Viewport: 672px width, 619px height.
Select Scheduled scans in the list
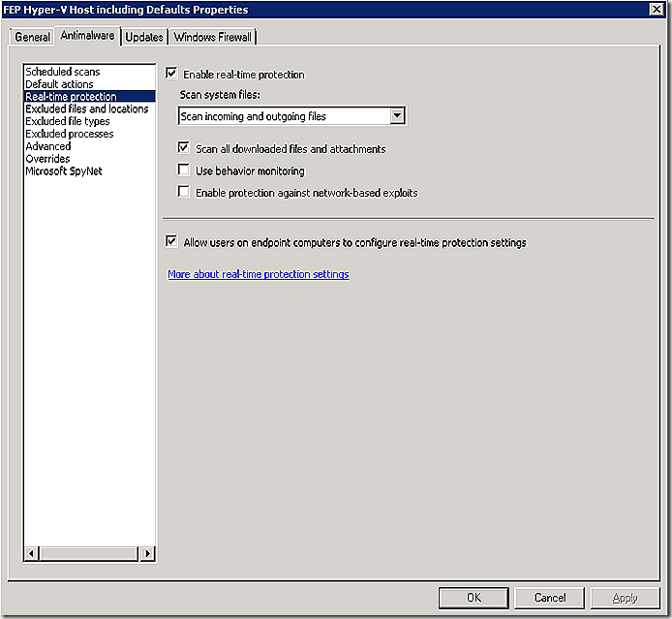(90, 72)
